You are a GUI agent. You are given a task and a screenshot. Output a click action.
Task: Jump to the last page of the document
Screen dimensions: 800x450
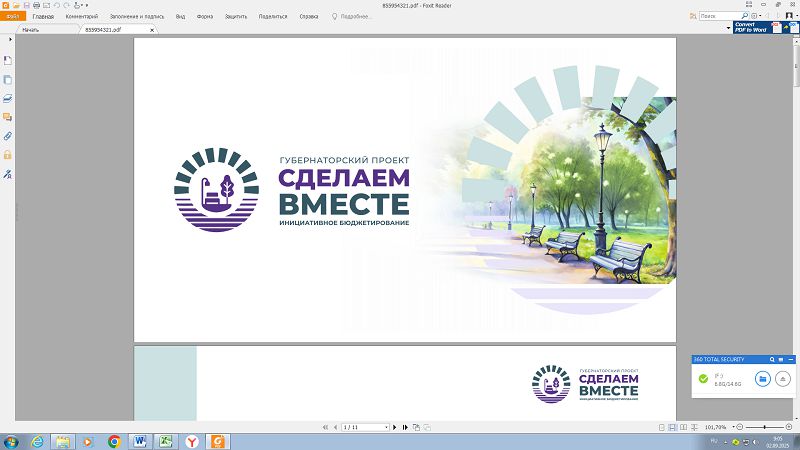coord(404,427)
